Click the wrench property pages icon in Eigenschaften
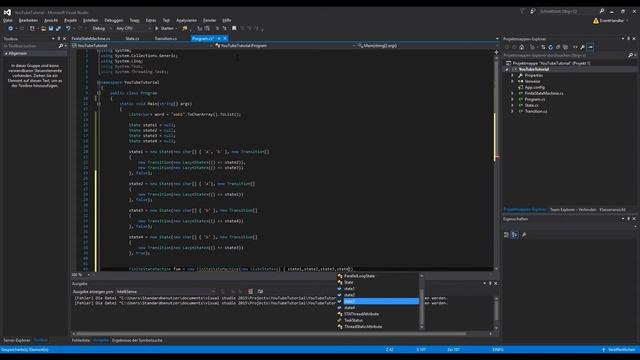Viewport: 640px width, 360px height. point(524,235)
